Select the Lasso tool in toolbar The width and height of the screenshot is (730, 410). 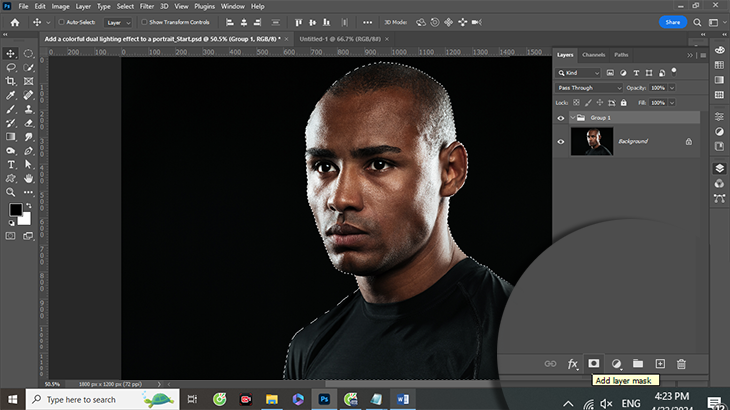coord(11,67)
